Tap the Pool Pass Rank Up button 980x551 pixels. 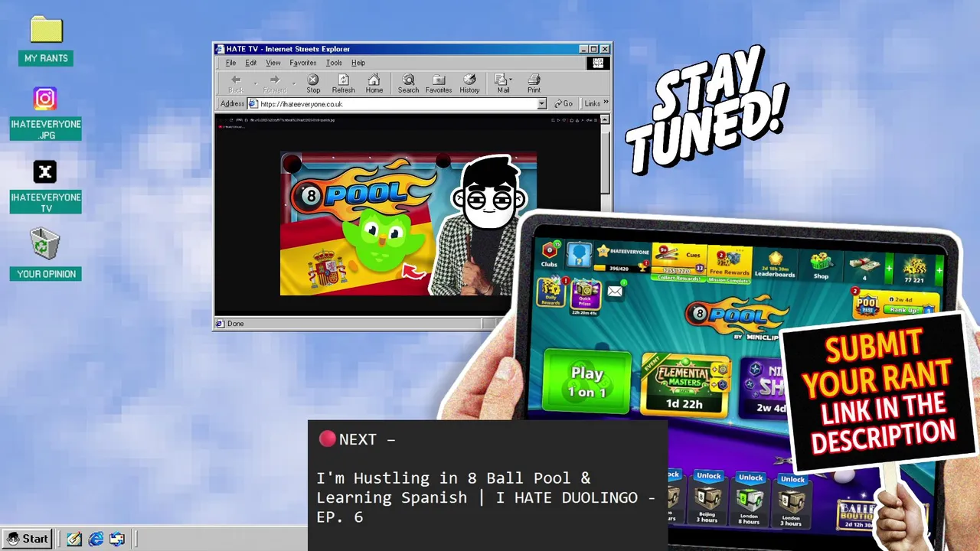tap(904, 310)
